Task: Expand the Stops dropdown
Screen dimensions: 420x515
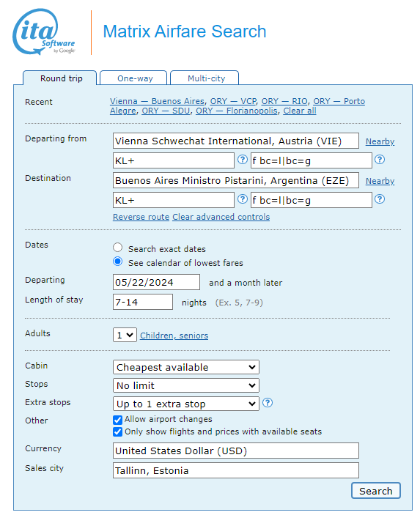Action: click(x=186, y=385)
